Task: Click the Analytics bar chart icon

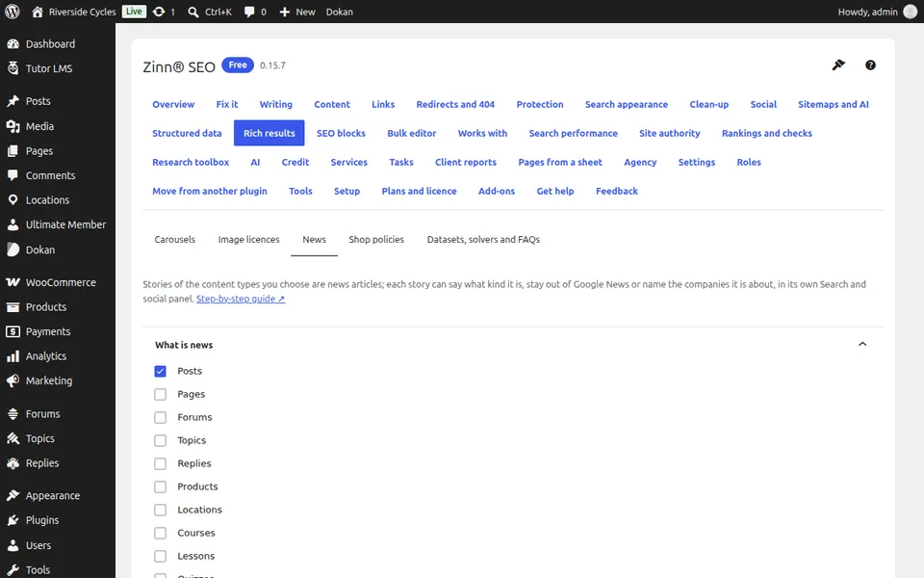Action: pyautogui.click(x=13, y=356)
